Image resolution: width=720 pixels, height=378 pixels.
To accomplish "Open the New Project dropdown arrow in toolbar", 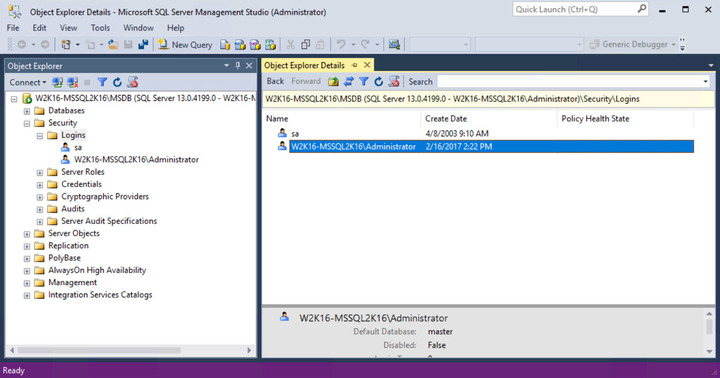I will click(x=78, y=45).
